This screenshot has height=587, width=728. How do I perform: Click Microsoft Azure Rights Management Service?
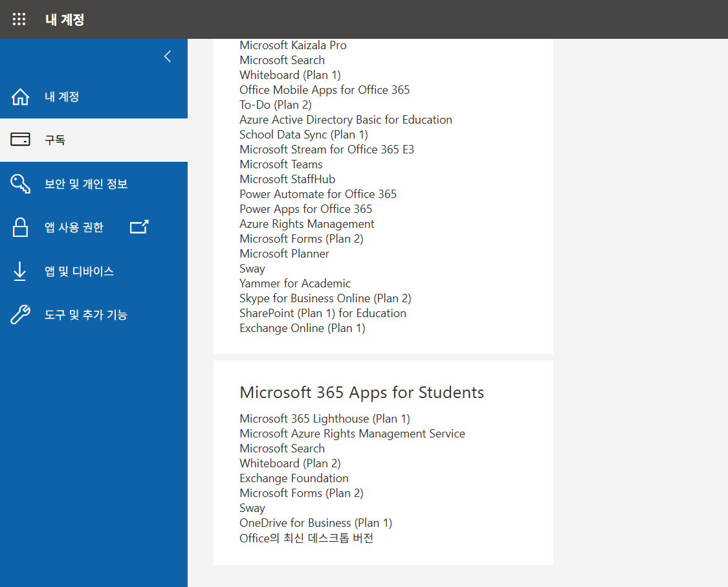pos(353,433)
